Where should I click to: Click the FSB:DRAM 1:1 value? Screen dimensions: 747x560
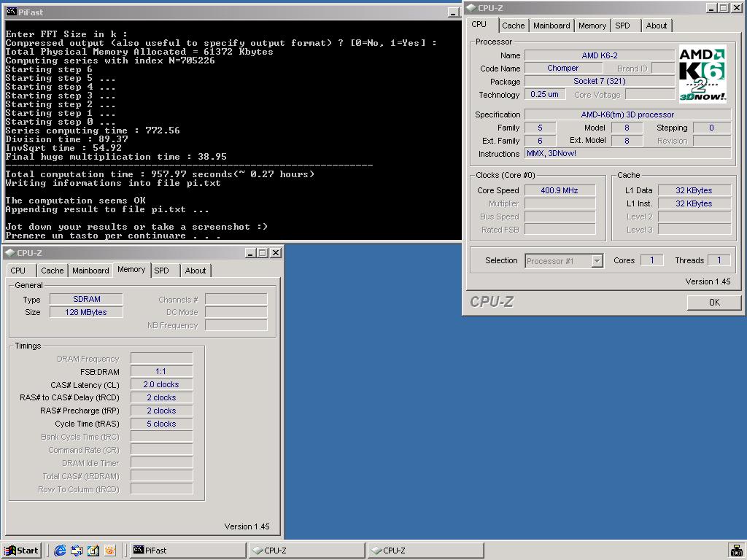click(161, 371)
